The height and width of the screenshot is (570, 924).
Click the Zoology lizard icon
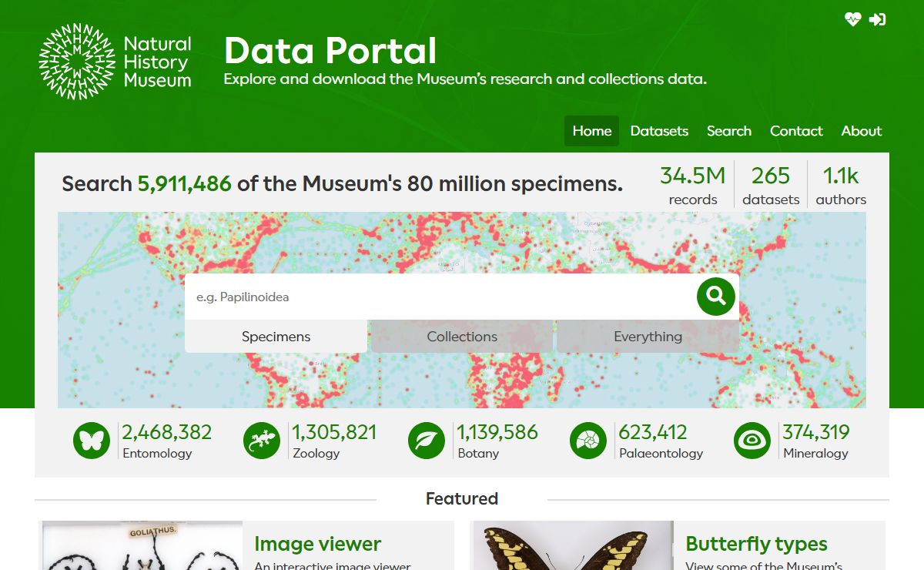pos(262,441)
